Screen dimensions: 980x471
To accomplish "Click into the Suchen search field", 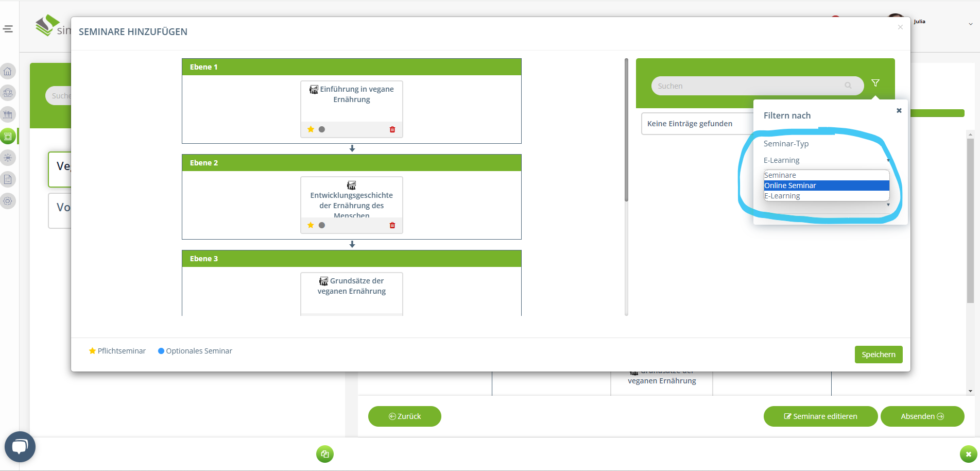I will pos(747,86).
